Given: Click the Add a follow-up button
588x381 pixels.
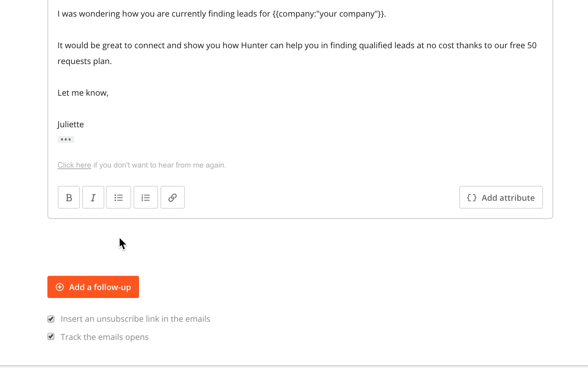Looking at the screenshot, I should click(x=93, y=287).
